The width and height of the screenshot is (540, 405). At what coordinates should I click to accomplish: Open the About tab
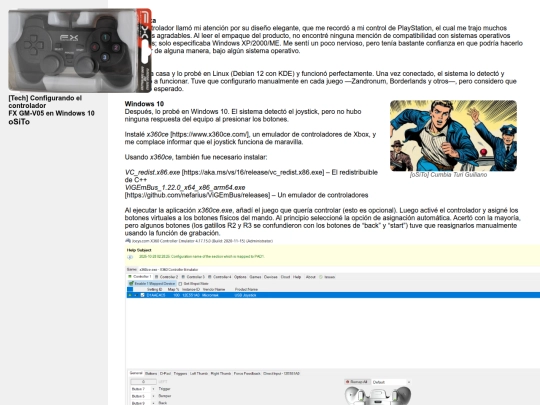(x=311, y=277)
